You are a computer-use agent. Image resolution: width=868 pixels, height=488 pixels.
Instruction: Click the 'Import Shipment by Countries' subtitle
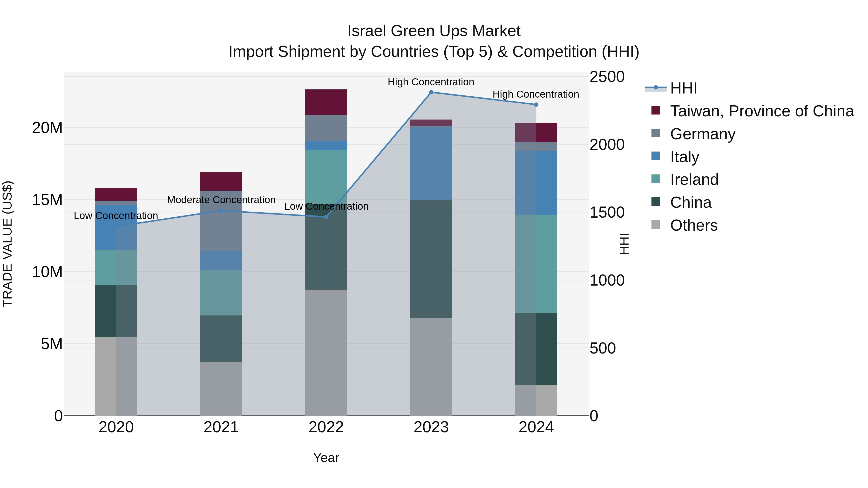click(434, 52)
